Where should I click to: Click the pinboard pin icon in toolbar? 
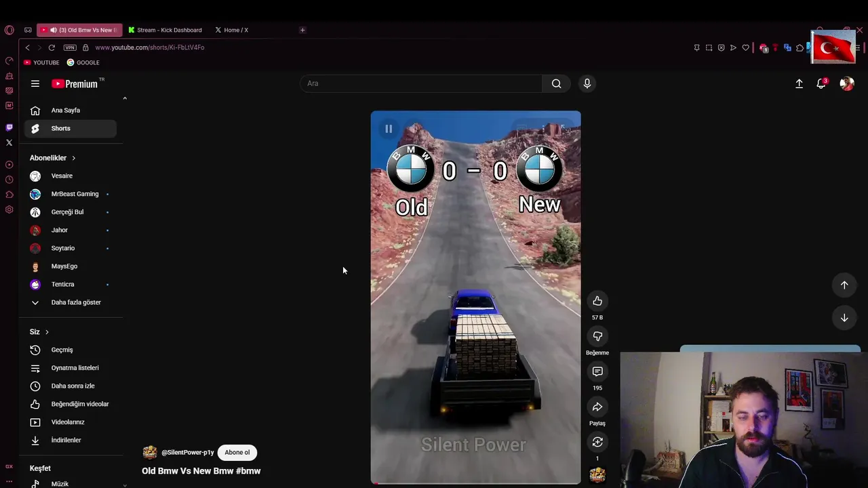tap(696, 47)
